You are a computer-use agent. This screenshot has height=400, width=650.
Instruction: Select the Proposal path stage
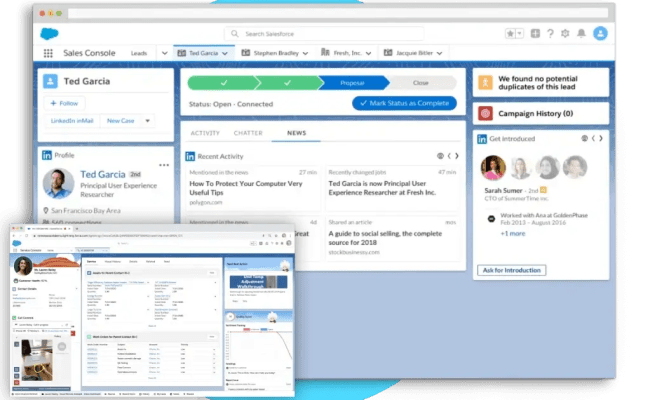click(352, 83)
